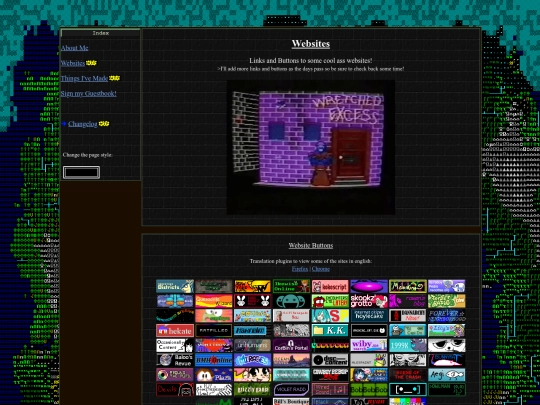
Task: Click the robot face [•__•] button
Action: (x=408, y=390)
